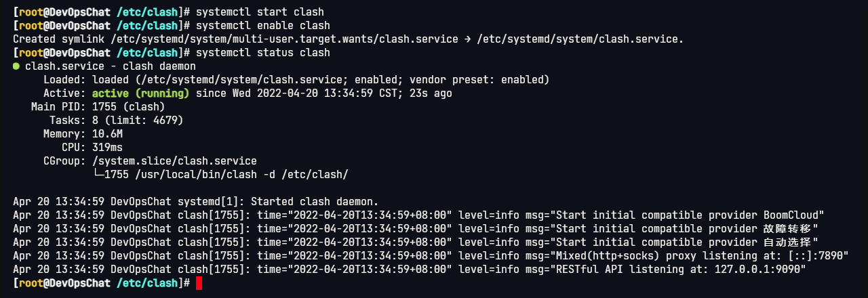Click 'systemctl start clash' command text
Image resolution: width=868 pixels, height=298 pixels.
pos(260,12)
